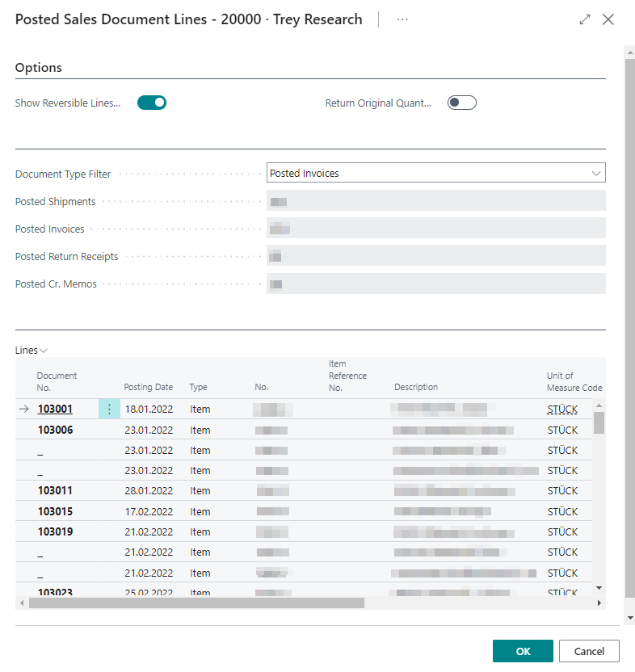This screenshot has height=672, width=635.
Task: Click lines table scroll up arrow
Action: 599,405
